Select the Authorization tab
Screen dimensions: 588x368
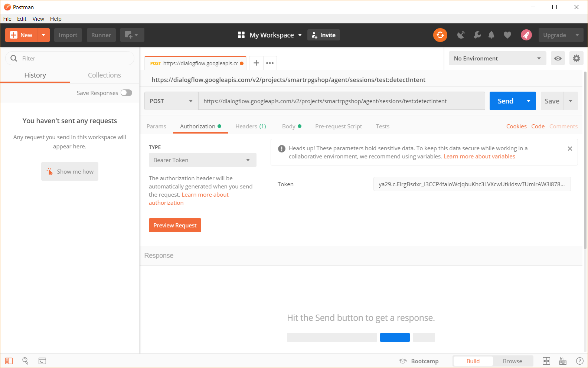tap(200, 126)
